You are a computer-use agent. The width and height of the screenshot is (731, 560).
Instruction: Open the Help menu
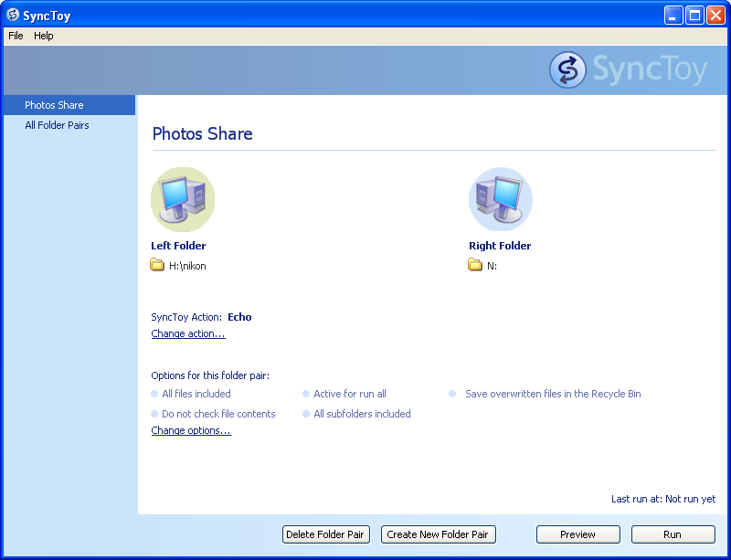click(43, 36)
